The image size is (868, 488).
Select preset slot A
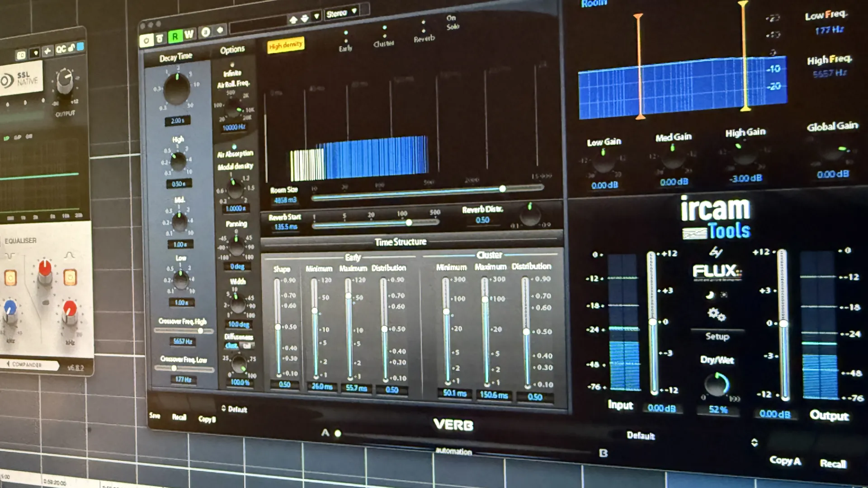click(x=325, y=433)
